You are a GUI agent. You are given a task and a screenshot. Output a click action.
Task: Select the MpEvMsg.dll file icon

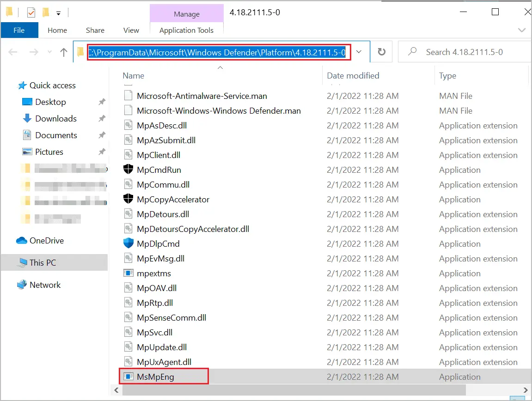(128, 258)
